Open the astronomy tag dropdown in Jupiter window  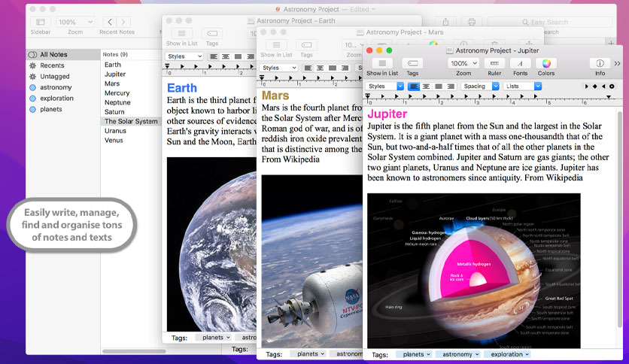click(x=457, y=354)
